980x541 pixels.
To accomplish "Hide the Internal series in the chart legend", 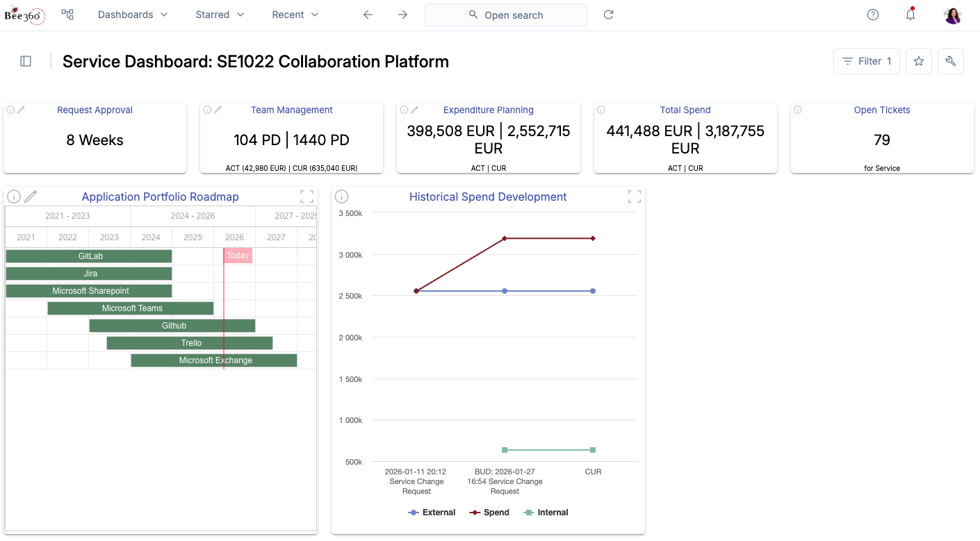I will (546, 512).
